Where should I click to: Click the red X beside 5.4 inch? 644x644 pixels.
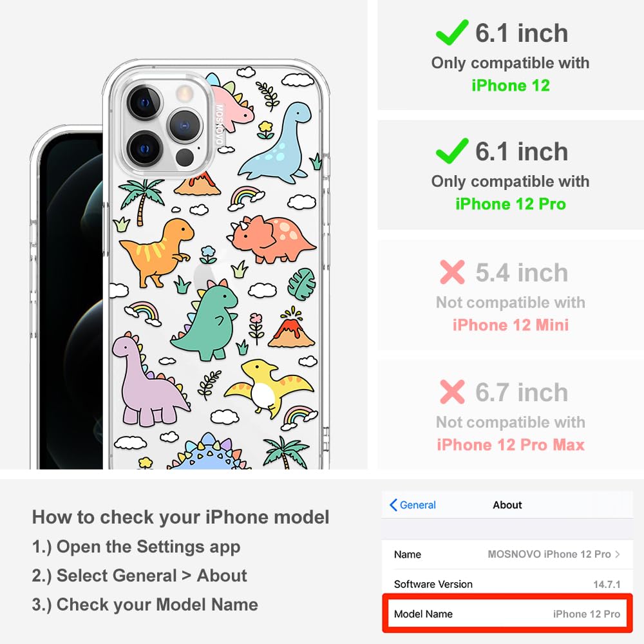tap(452, 272)
